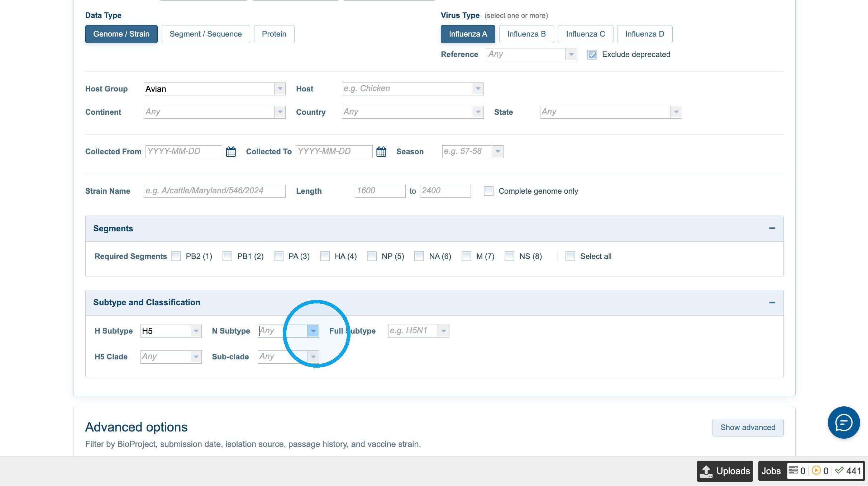
Task: Select Genome / Strain data type
Action: coord(121,34)
